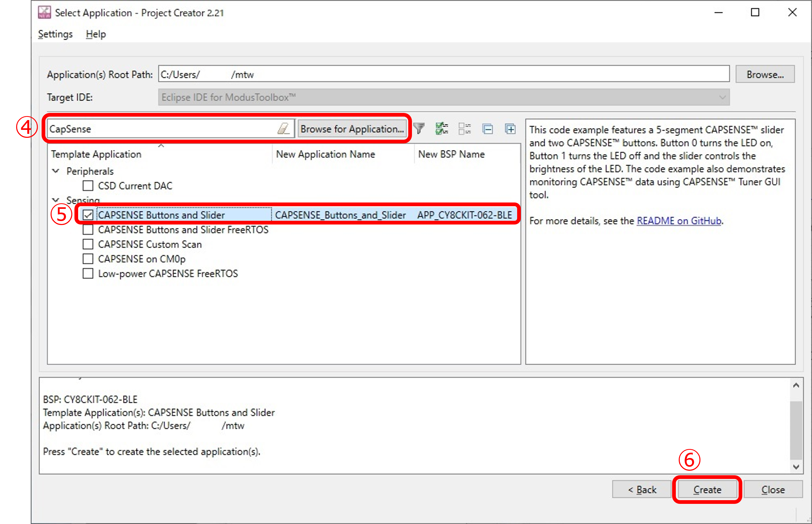Check the CSD Current DAC checkbox
Screen dimensions: 812x524
[88, 186]
